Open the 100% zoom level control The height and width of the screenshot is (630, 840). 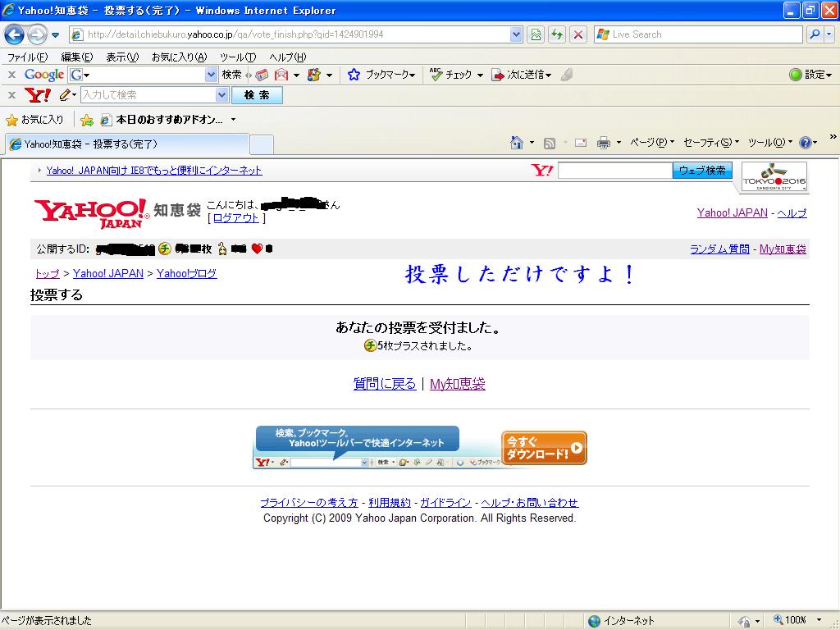click(x=798, y=620)
